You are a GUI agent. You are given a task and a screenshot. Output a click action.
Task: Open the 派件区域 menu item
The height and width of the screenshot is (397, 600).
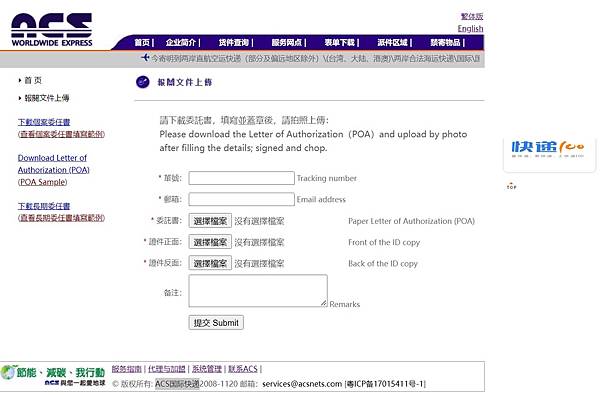tap(393, 42)
